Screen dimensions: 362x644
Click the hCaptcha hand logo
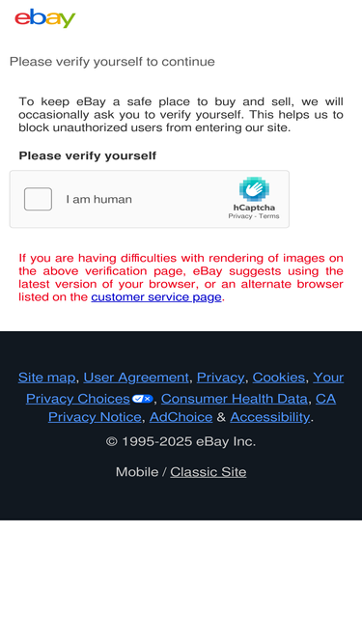pyautogui.click(x=254, y=189)
